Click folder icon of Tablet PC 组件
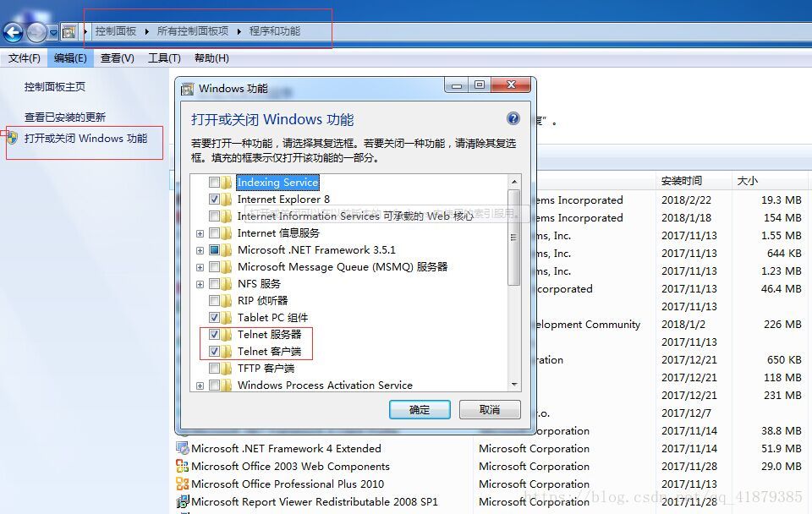This screenshot has height=514, width=812. pyautogui.click(x=227, y=317)
